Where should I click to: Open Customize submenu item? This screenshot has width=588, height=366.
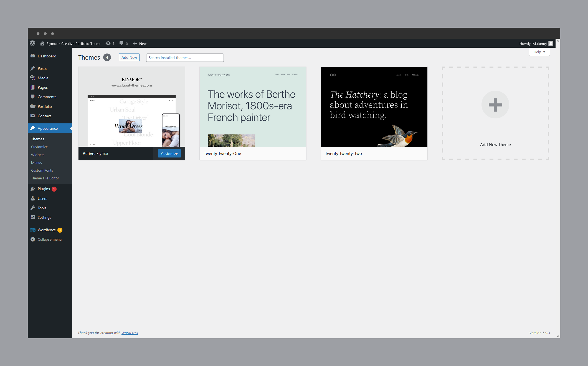39,146
